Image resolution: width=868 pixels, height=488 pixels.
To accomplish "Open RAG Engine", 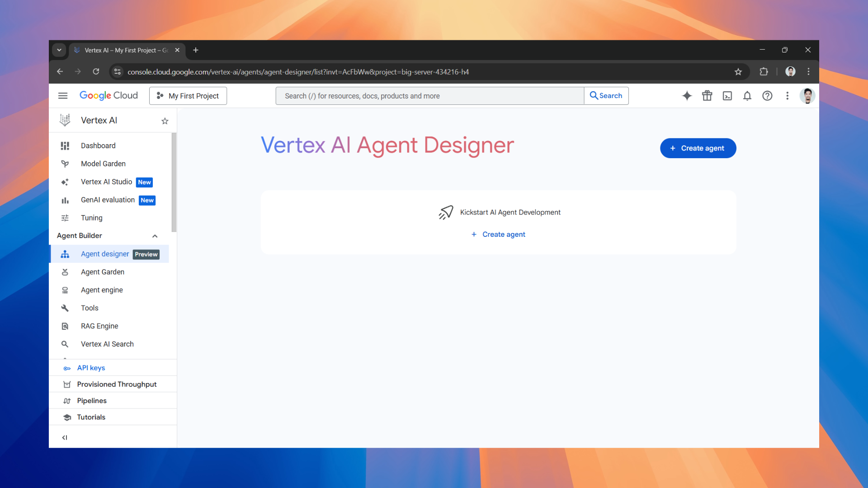I will (x=99, y=326).
